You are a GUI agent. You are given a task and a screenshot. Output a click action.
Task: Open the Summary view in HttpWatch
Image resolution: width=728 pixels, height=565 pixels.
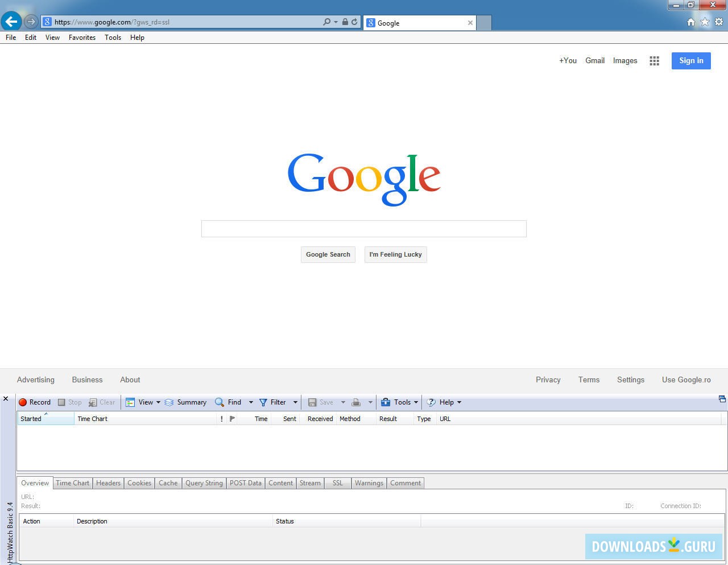click(x=186, y=402)
